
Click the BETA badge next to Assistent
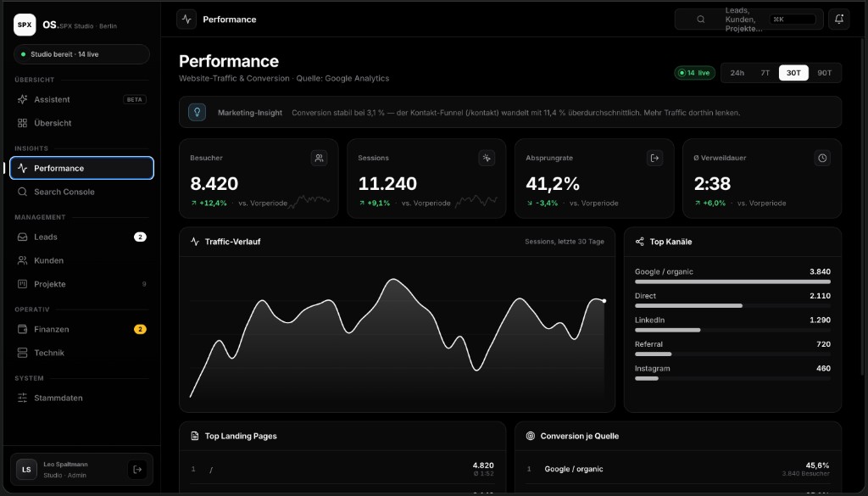(x=135, y=100)
